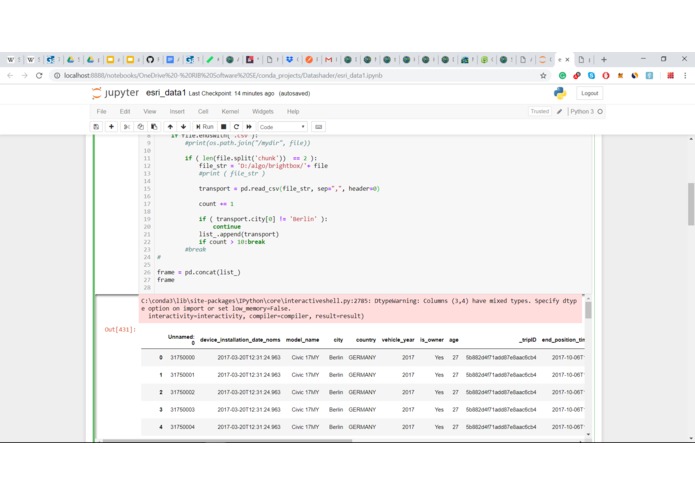Go forward with browser forward arrow
This screenshot has height=494, width=695.
coord(25,76)
